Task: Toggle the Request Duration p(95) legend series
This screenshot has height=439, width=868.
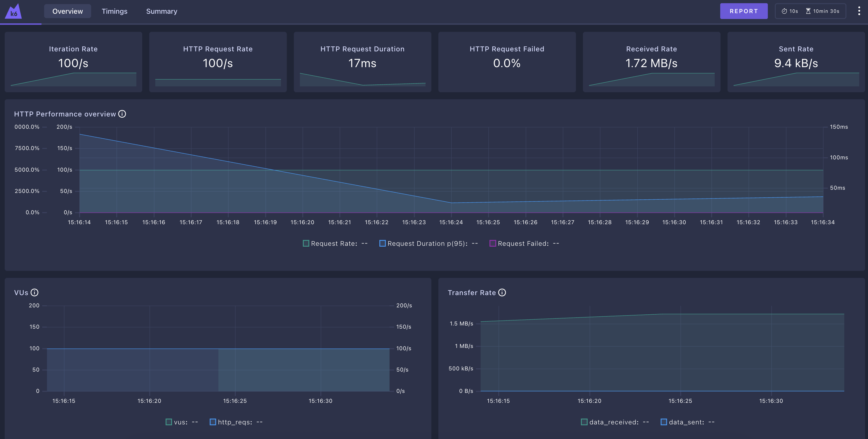Action: tap(382, 243)
